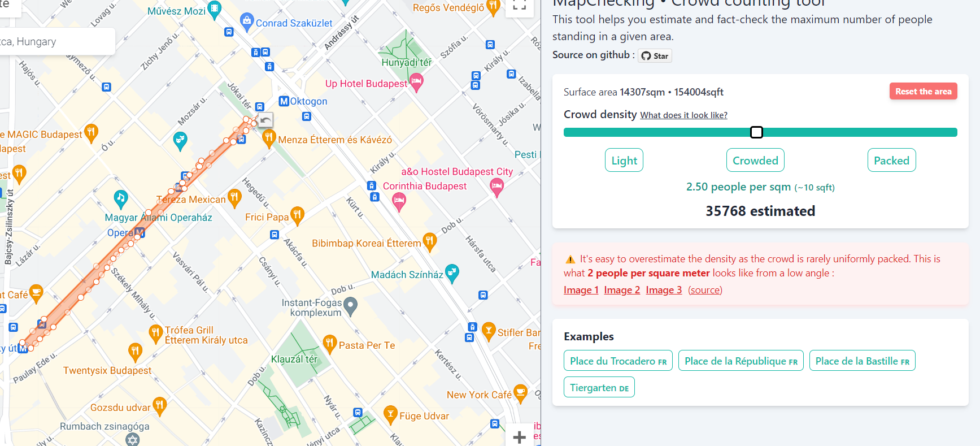Click the fullscreen map icon
Viewport: 980px width, 446px height.
click(x=519, y=6)
